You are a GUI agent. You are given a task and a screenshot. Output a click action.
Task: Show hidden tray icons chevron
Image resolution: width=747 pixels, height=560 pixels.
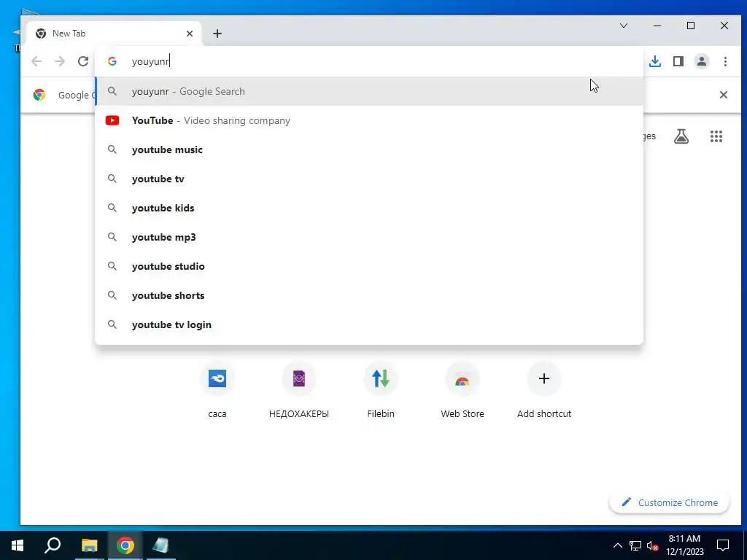pos(617,545)
